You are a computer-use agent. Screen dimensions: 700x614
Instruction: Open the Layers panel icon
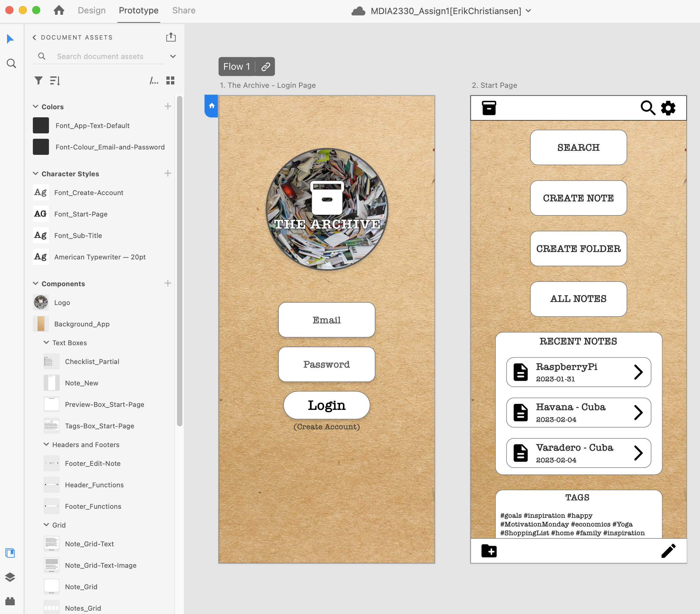click(10, 577)
